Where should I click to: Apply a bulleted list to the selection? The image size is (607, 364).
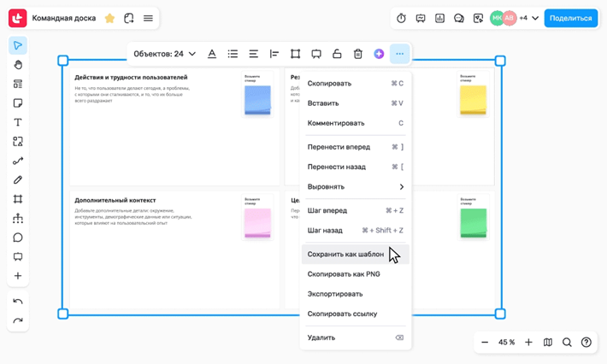pyautogui.click(x=233, y=54)
